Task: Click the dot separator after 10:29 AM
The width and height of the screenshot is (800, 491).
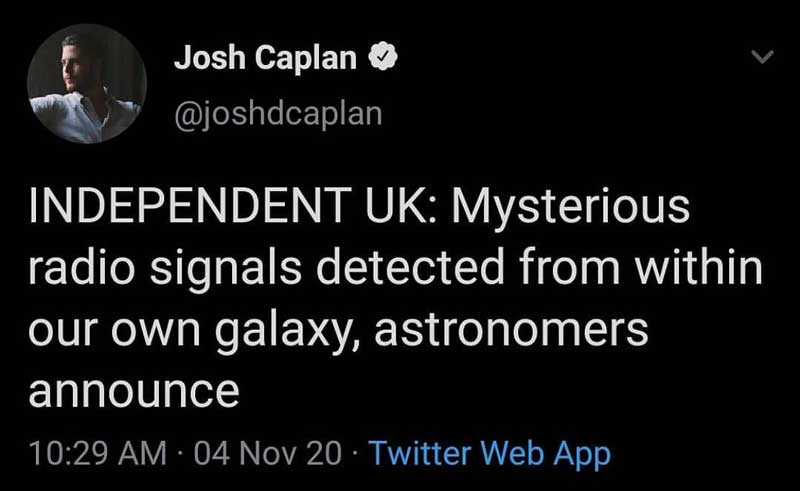Action: 180,453
